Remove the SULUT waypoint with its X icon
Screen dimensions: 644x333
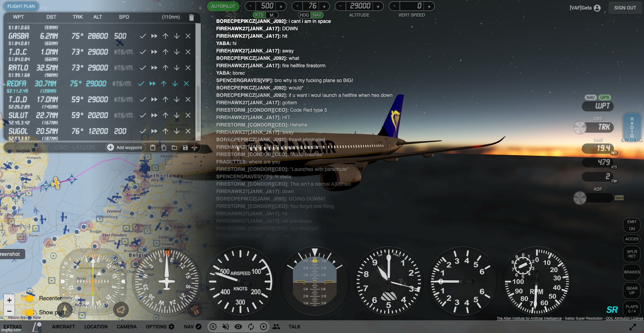[x=188, y=115]
